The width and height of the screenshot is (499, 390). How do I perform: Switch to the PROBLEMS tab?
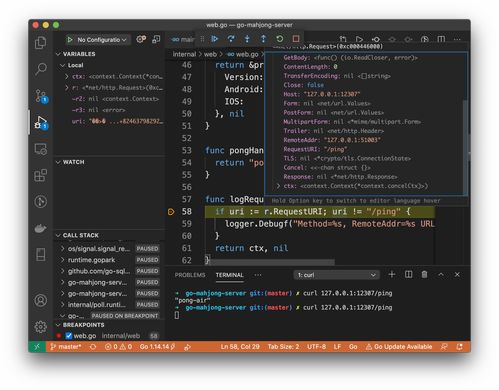(190, 275)
